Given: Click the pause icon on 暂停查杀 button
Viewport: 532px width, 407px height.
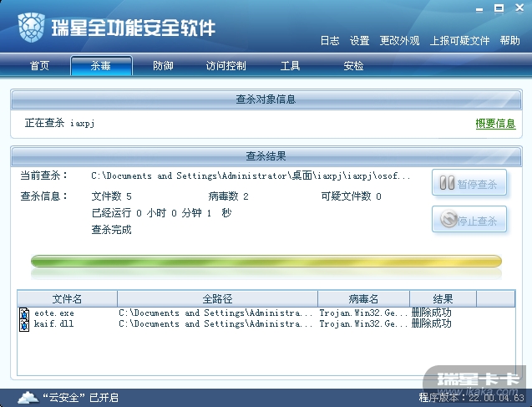Looking at the screenshot, I should click(447, 183).
